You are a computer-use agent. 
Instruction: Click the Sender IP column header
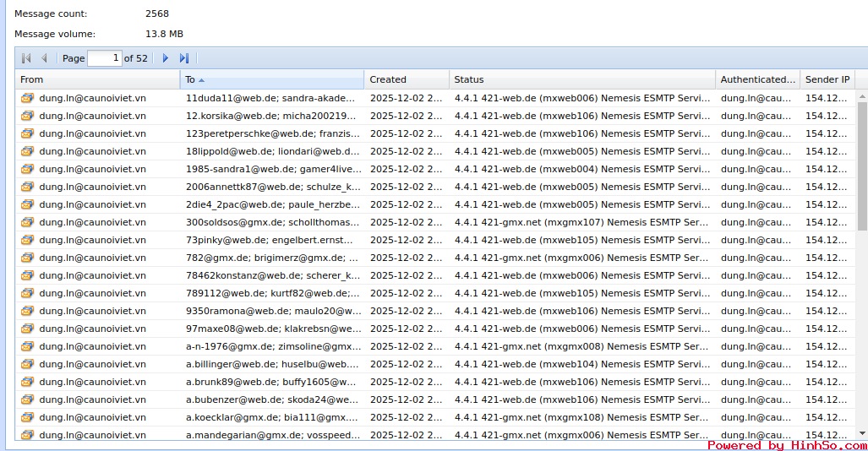pos(827,79)
